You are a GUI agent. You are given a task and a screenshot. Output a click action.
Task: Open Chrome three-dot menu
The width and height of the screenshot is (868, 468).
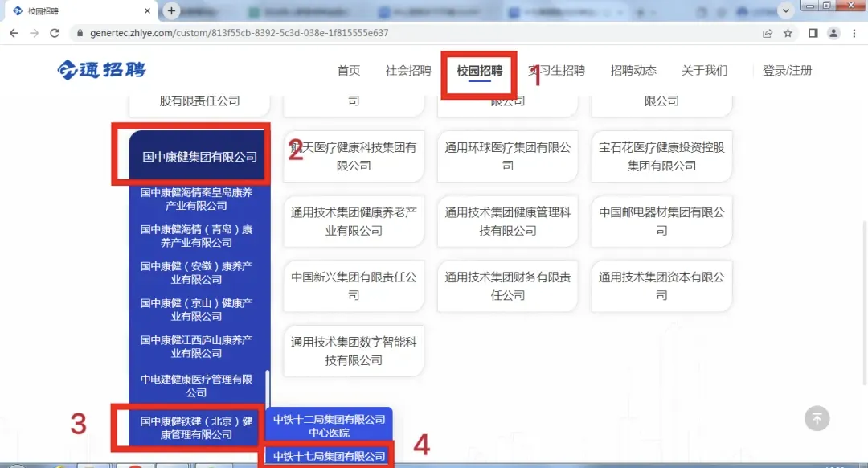pos(854,33)
